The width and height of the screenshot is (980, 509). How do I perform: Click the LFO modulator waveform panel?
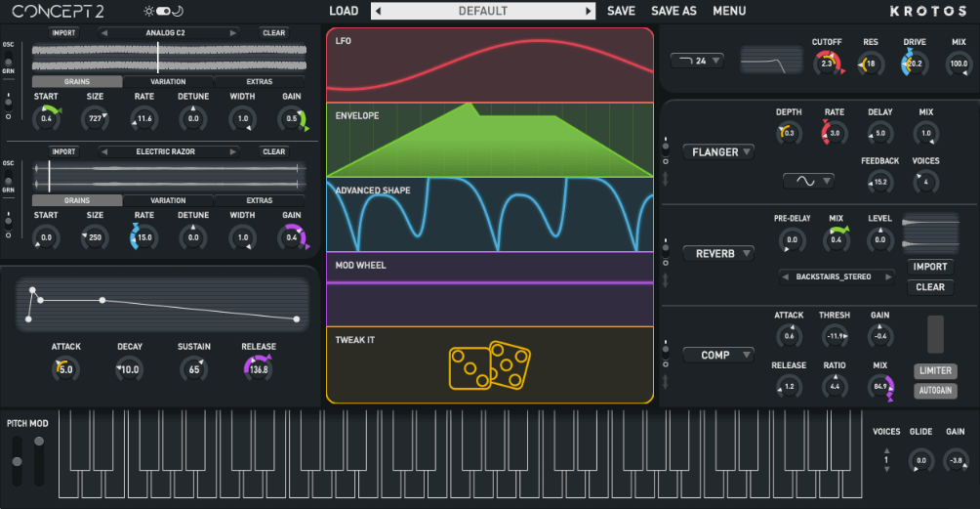pos(490,64)
